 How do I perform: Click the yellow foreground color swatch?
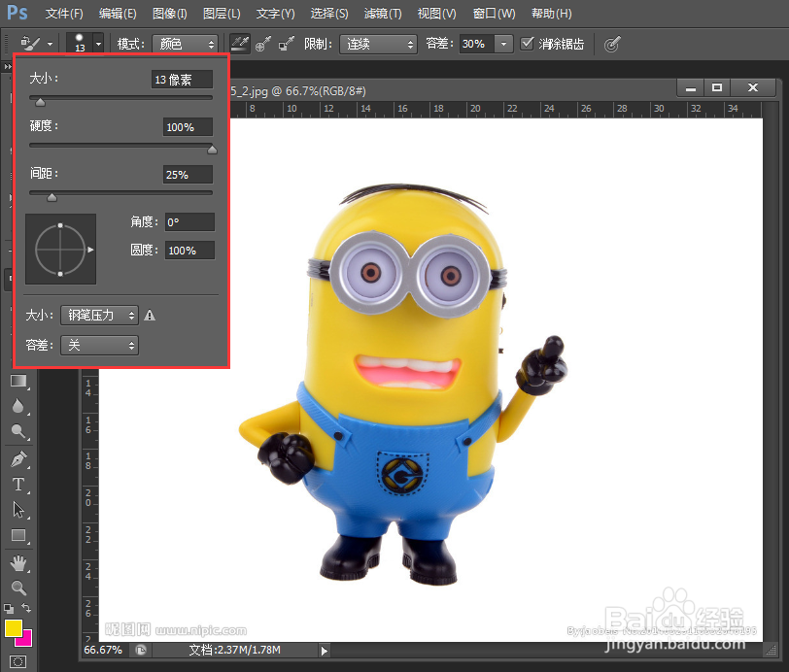click(12, 627)
